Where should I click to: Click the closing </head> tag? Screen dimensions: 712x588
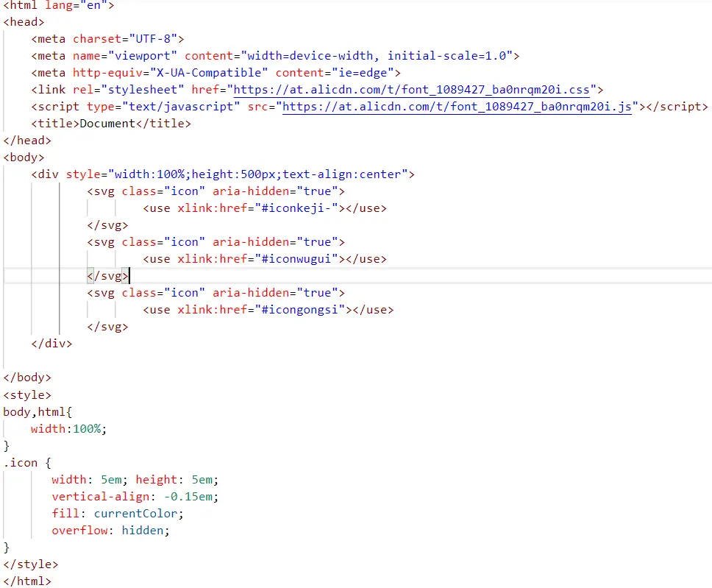[27, 141]
